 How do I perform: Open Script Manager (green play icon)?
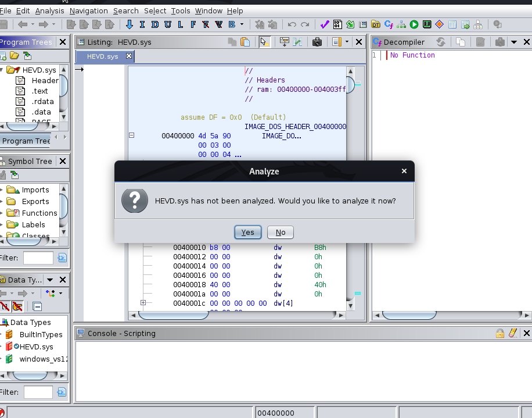[x=414, y=24]
